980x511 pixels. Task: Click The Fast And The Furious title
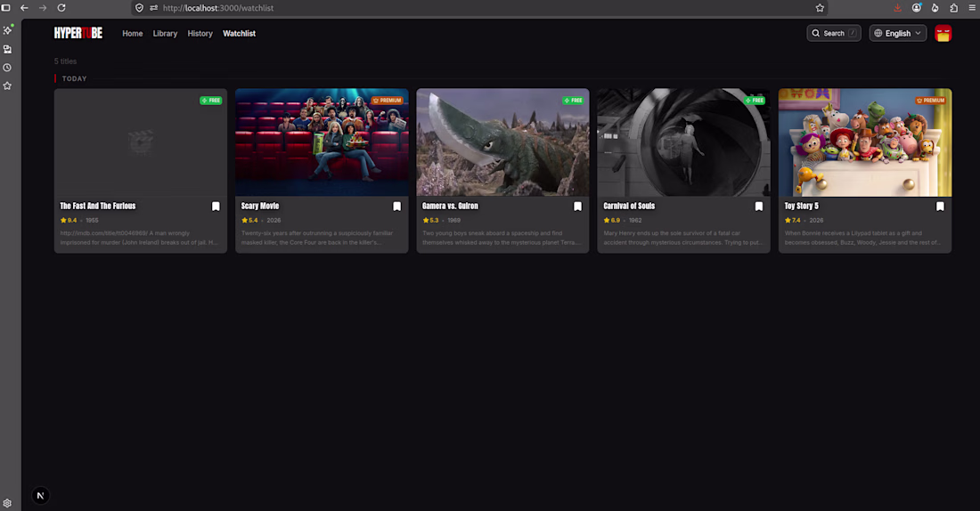(x=97, y=206)
